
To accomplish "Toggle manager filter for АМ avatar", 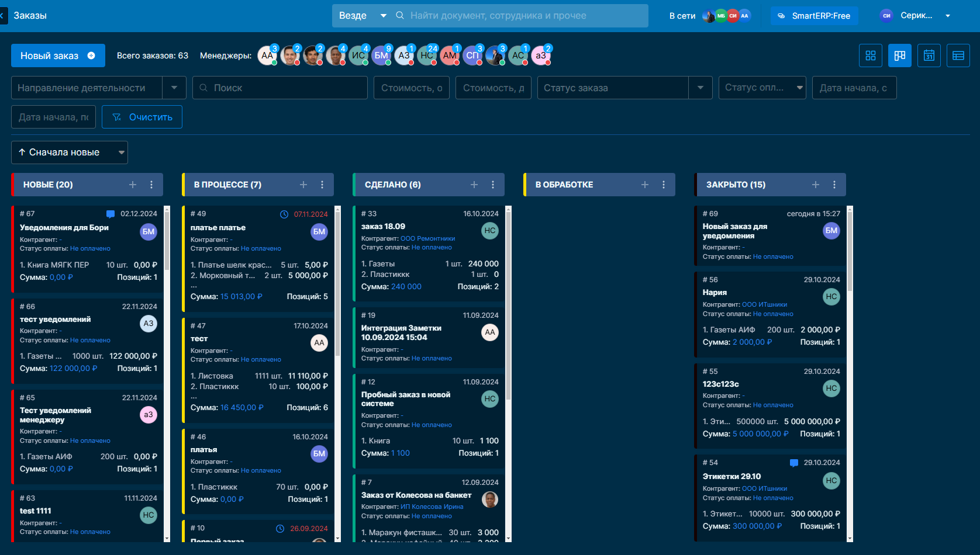I will [450, 56].
